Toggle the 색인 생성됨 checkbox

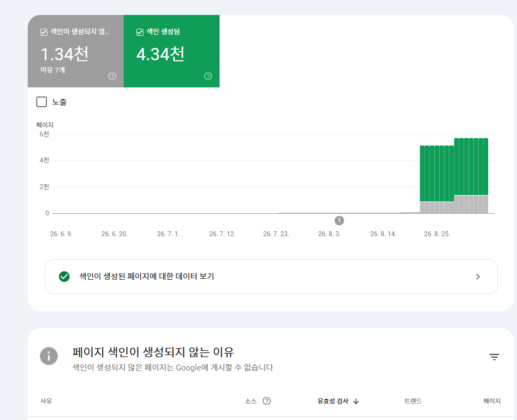[140, 32]
